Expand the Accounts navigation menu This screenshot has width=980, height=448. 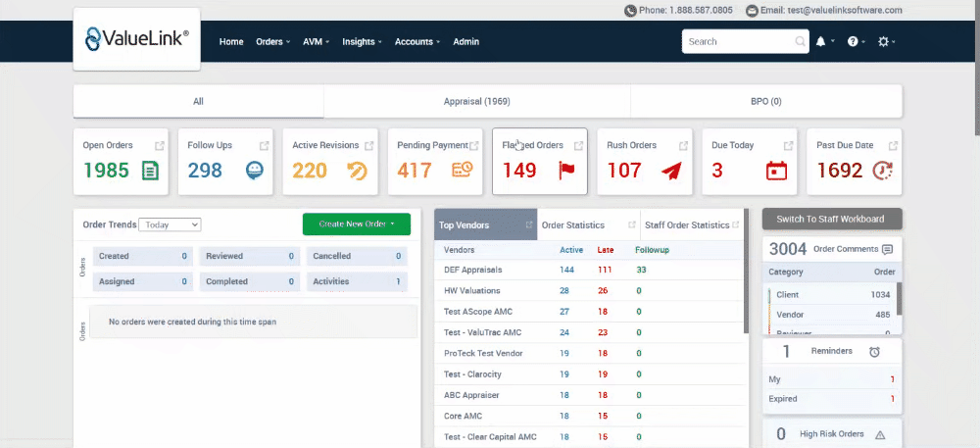coord(417,42)
